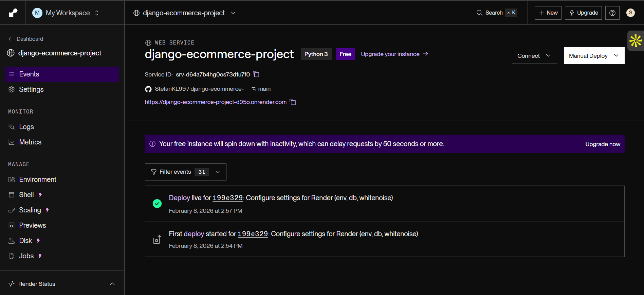
Task: Open Shell in the sidebar
Action: click(x=62, y=195)
